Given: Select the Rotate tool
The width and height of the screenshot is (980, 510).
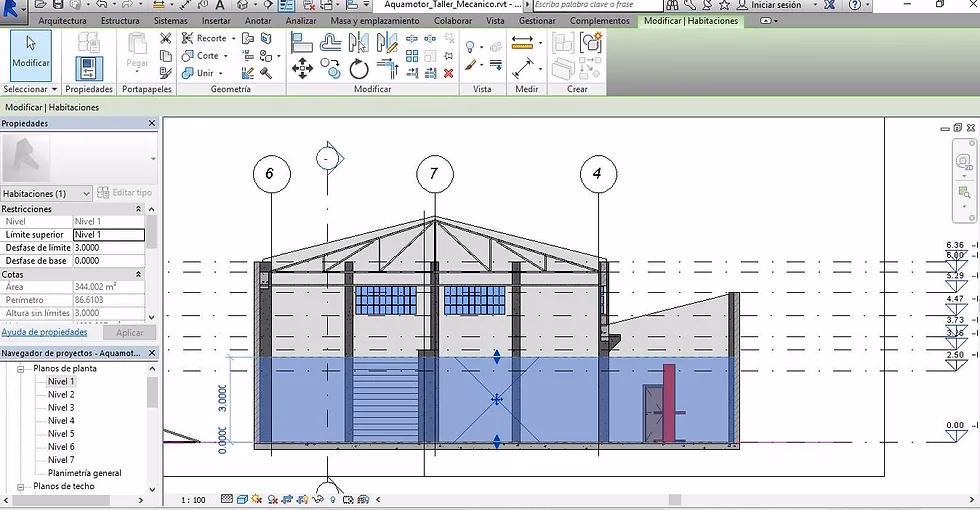Looking at the screenshot, I should pos(359,68).
